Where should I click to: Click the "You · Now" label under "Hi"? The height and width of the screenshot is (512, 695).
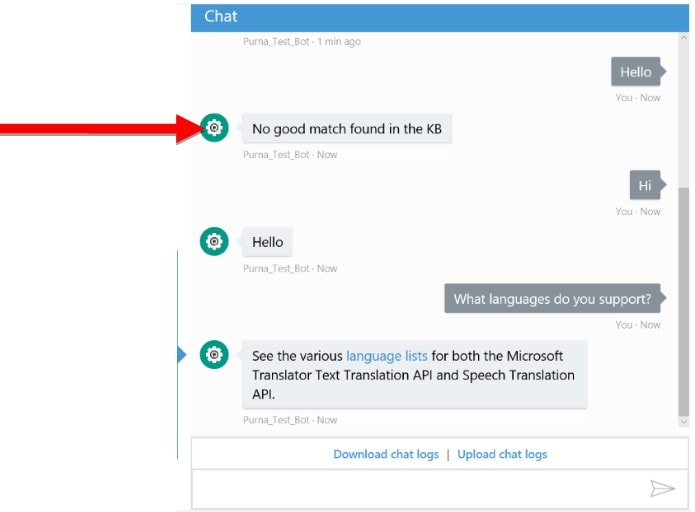tap(638, 211)
